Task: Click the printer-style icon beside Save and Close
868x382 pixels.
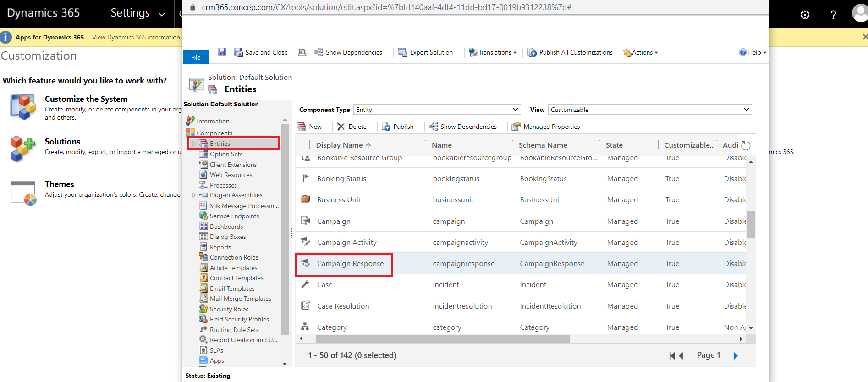Action: point(302,52)
